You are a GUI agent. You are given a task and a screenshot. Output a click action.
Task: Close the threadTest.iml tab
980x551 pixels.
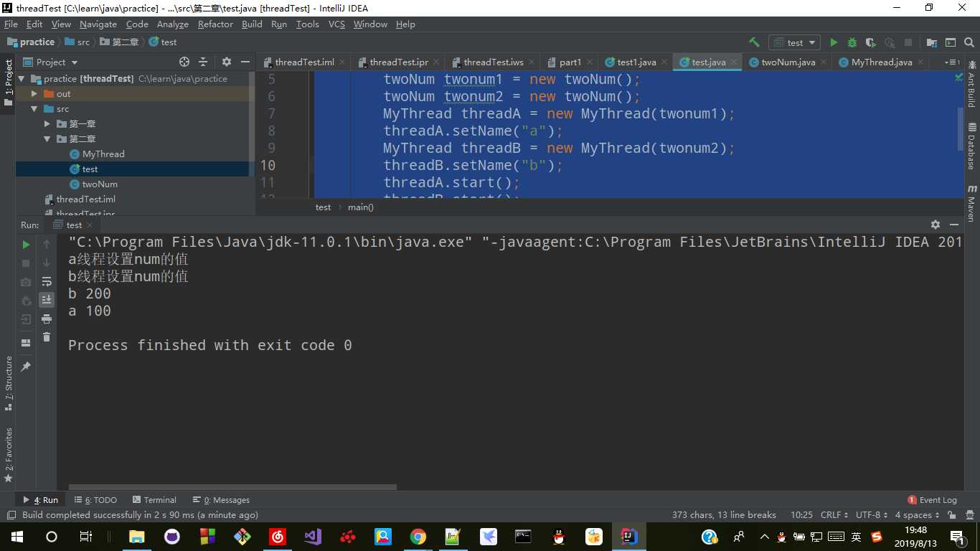coord(341,62)
